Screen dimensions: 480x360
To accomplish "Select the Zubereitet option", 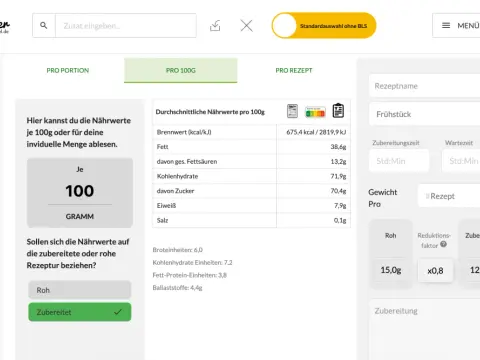I will (x=80, y=312).
